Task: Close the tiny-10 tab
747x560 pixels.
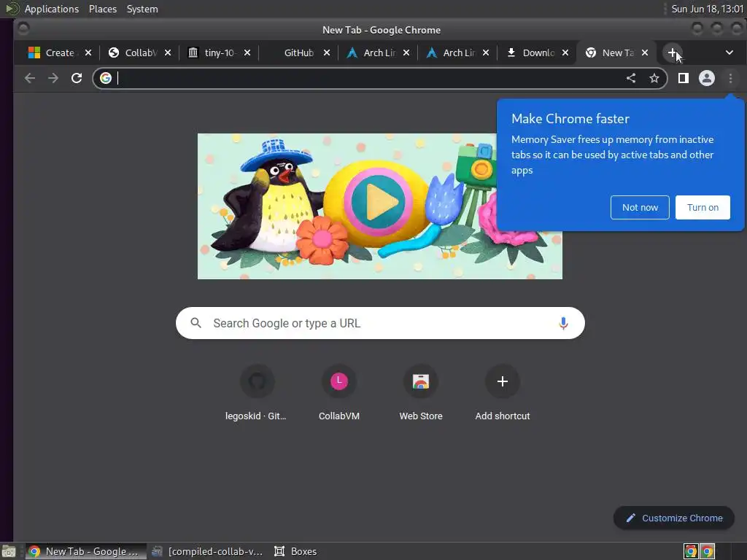Action: tap(247, 52)
